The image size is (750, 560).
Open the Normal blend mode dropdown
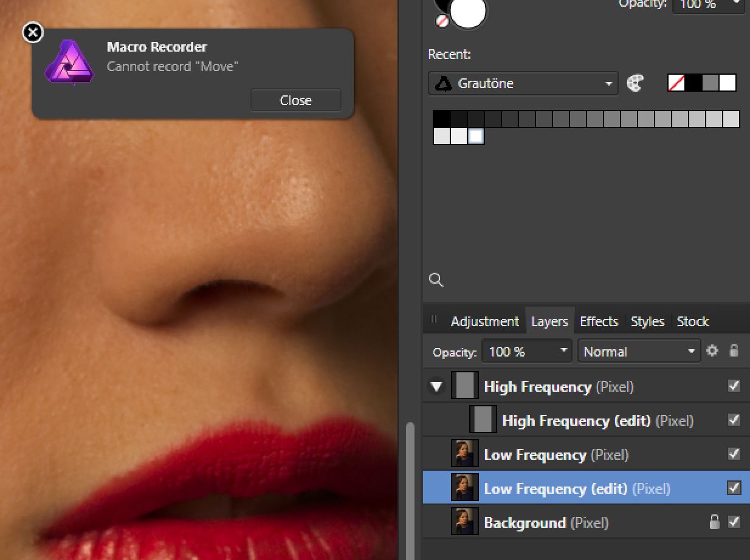638,352
